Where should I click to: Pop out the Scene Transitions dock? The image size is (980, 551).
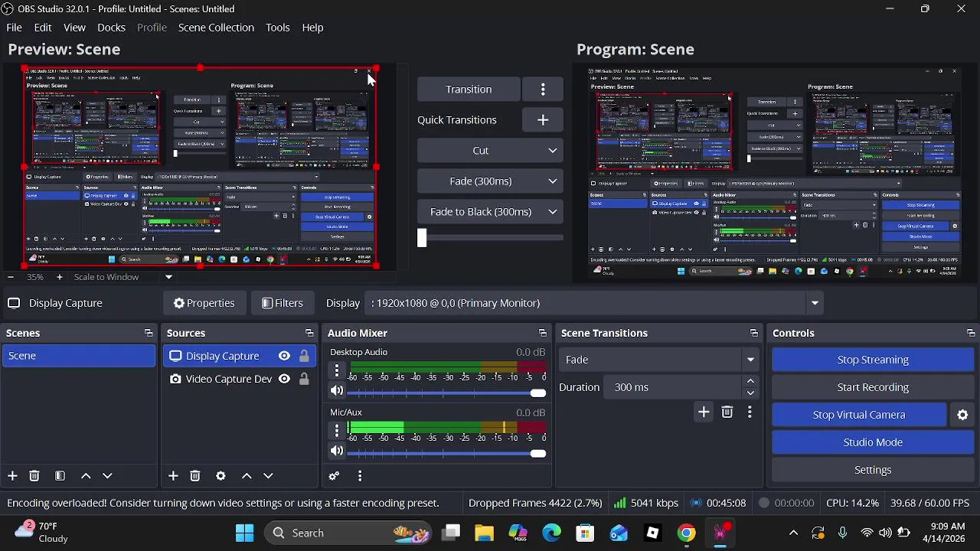tap(754, 333)
